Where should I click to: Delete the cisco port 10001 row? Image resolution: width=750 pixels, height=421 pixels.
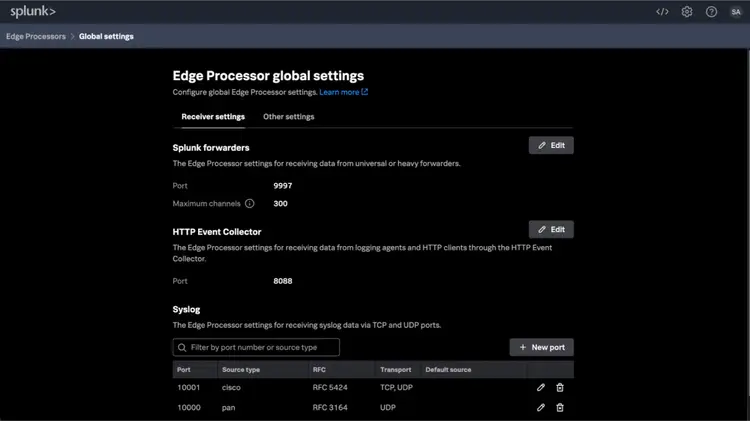point(560,387)
